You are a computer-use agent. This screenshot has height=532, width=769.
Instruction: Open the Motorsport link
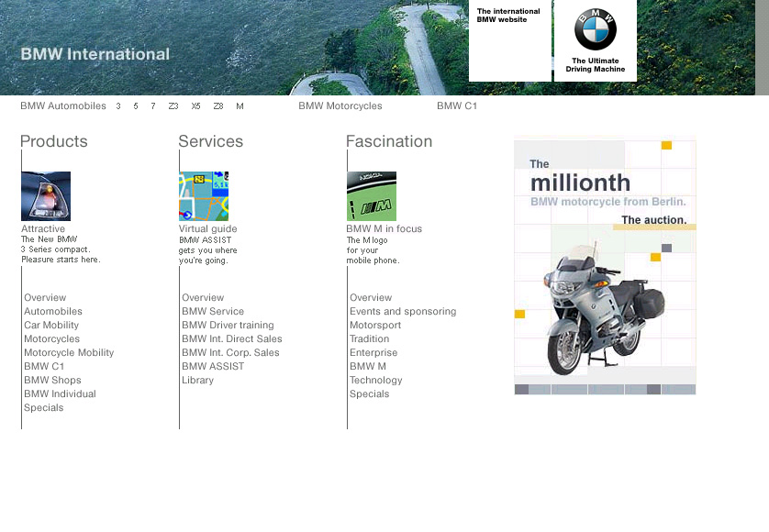pos(375,325)
